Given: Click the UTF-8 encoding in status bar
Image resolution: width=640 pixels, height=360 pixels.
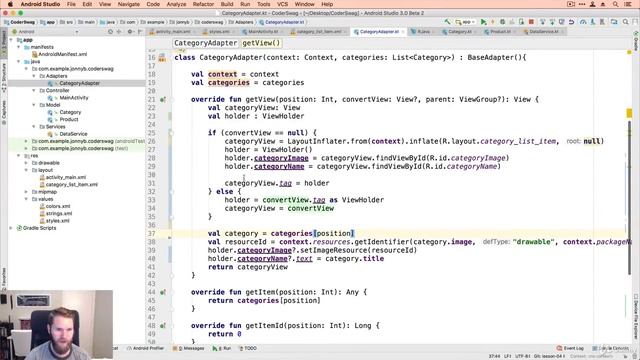Looking at the screenshot, I should tap(523, 356).
